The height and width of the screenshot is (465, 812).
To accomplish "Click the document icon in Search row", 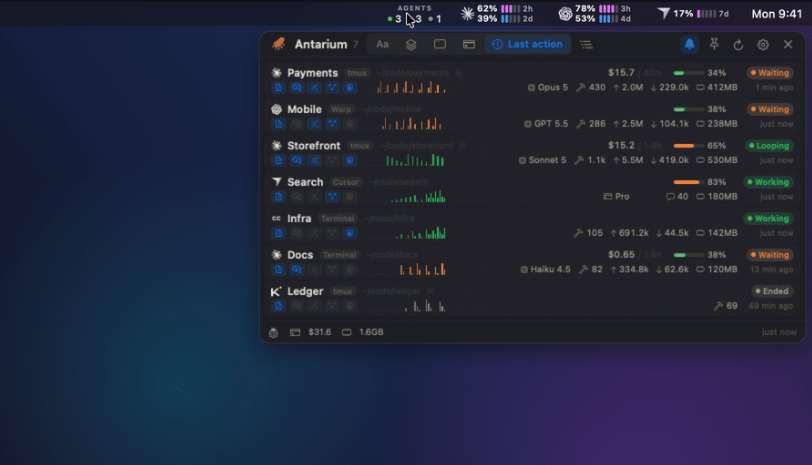I will pyautogui.click(x=279, y=197).
